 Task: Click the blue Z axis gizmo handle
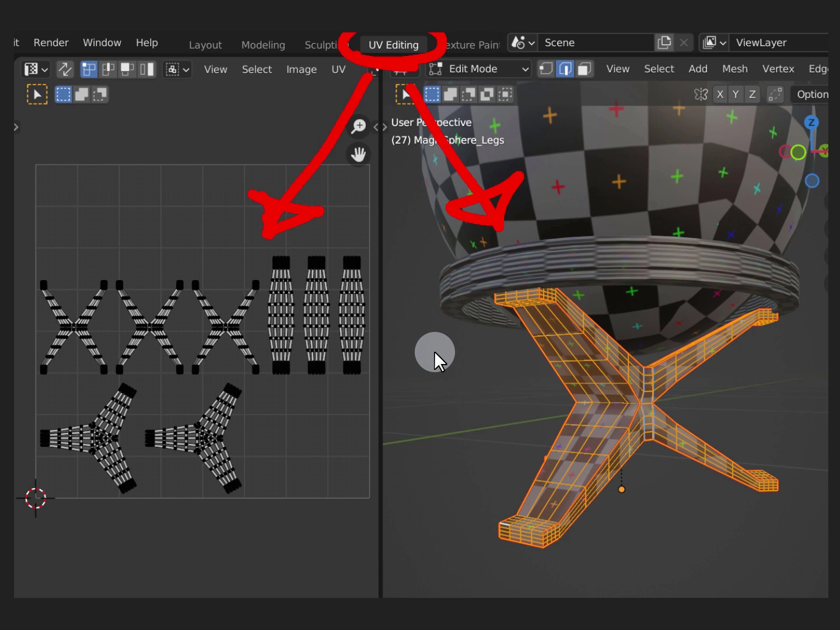point(811,123)
